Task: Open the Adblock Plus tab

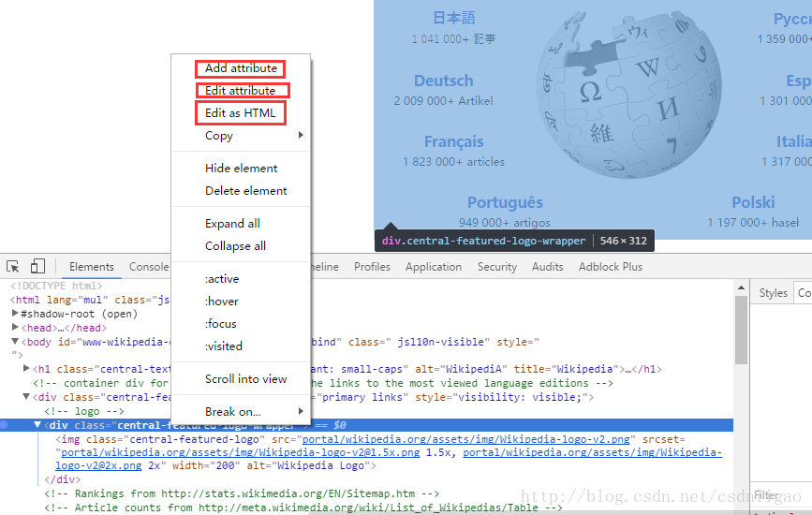Action: pyautogui.click(x=611, y=267)
